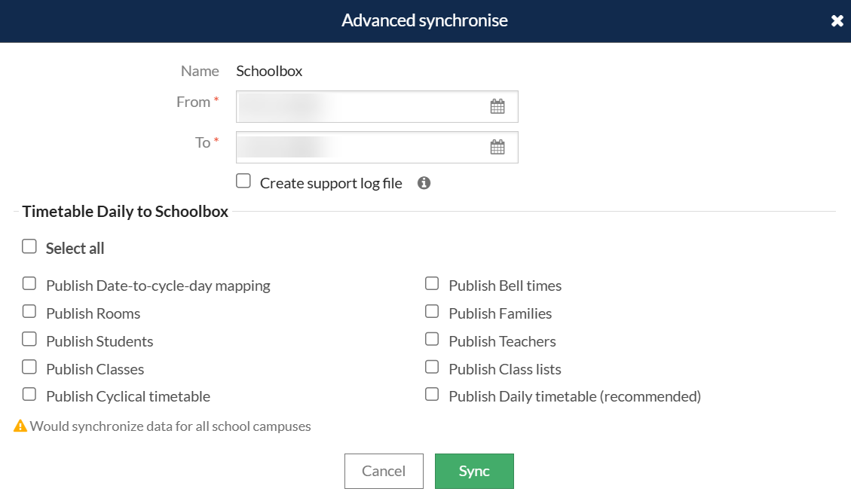Tick Publish Families checkbox
The image size is (851, 504).
432,311
